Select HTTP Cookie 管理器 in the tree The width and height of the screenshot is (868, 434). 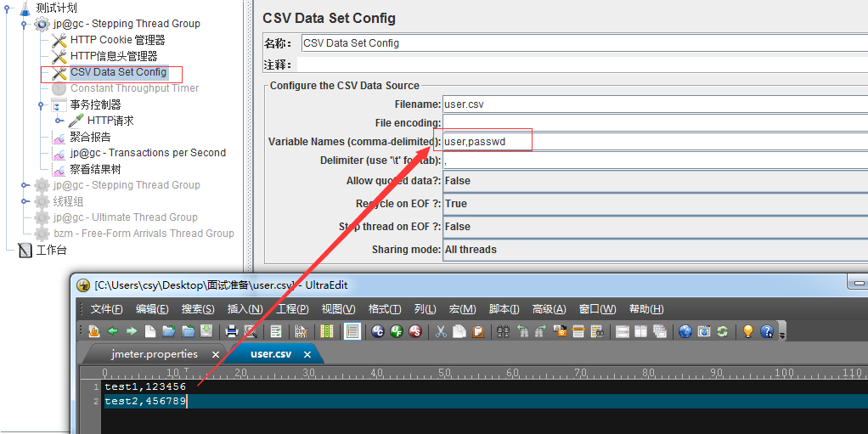click(x=117, y=40)
